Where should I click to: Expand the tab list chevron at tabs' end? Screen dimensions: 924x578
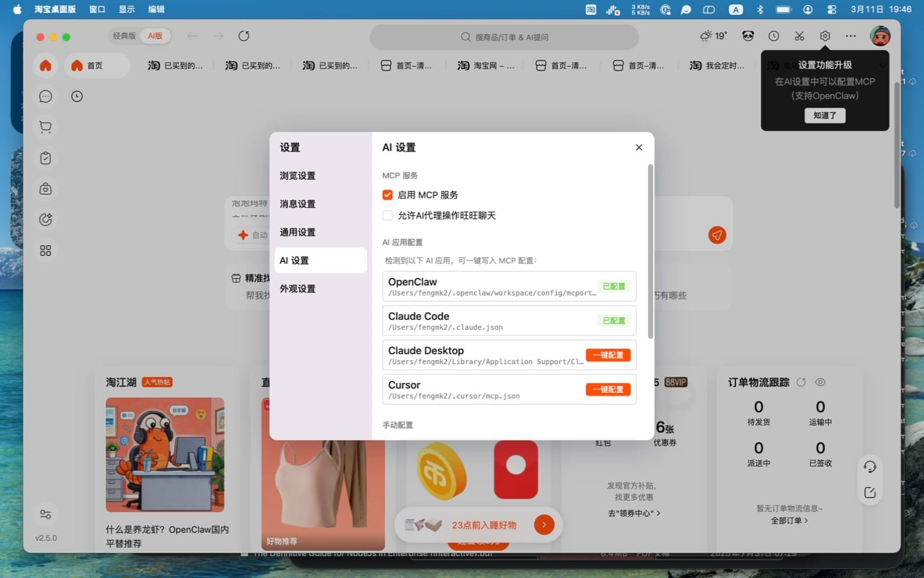tap(883, 66)
